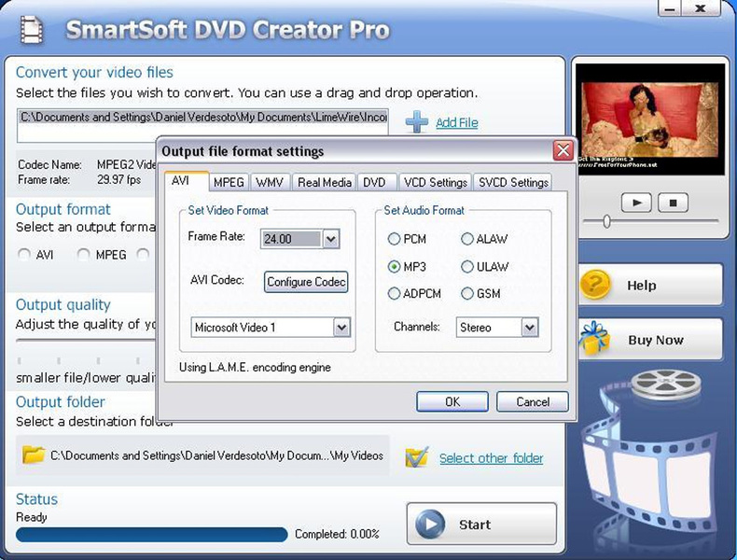The image size is (737, 560).
Task: Click the Completed: 0.00% status text
Action: pyautogui.click(x=337, y=534)
